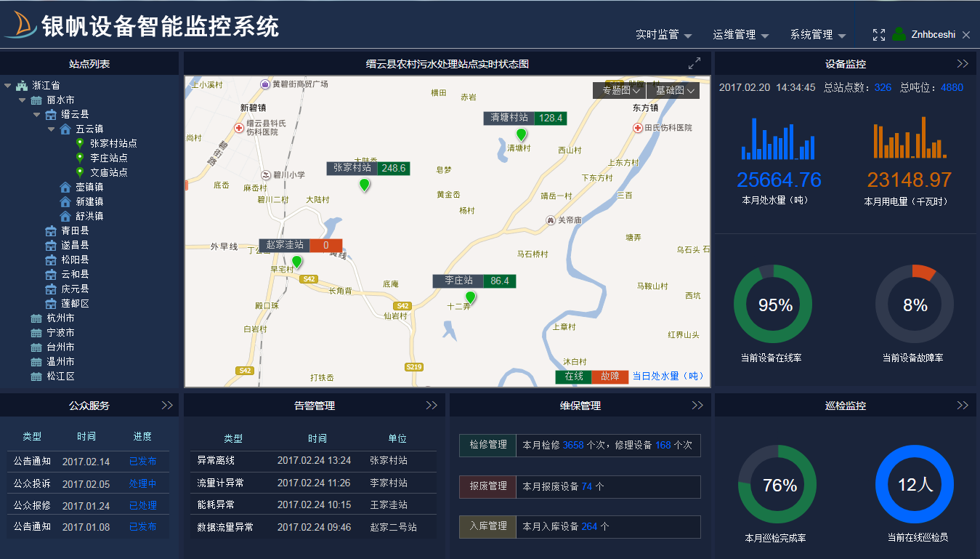Screen dimensions: 980x559
Task: Open the 实时监管 menu
Action: [663, 35]
